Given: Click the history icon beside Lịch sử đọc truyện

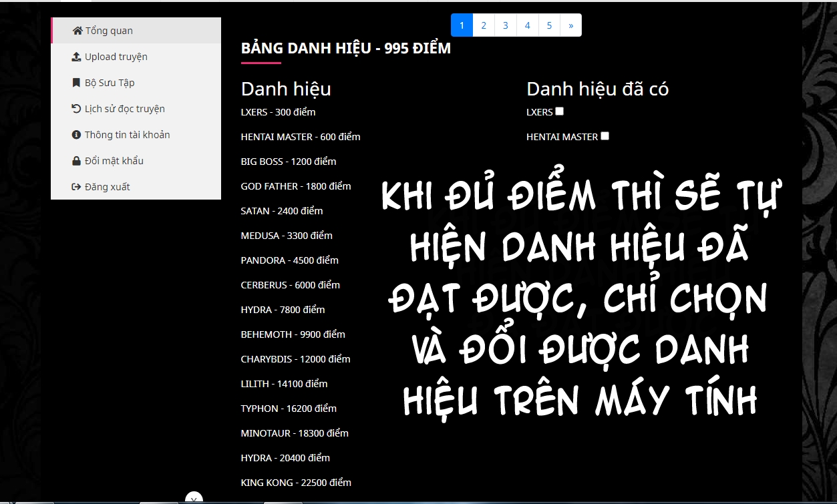Looking at the screenshot, I should [75, 108].
